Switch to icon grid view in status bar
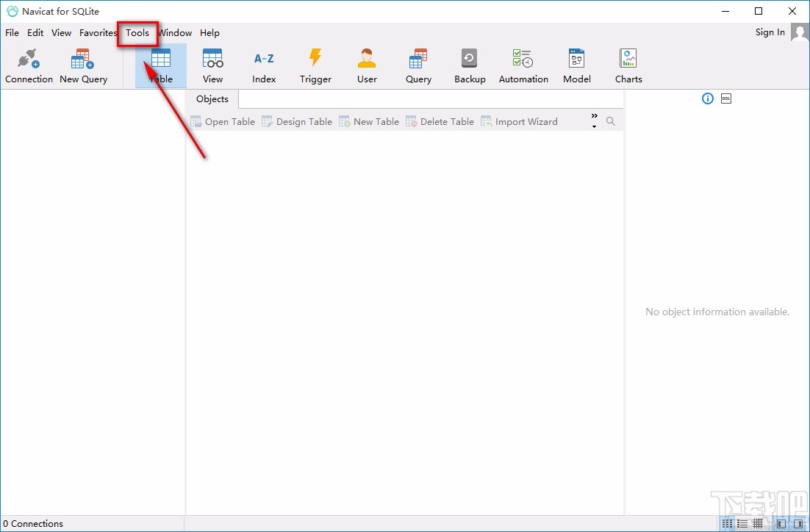The height and width of the screenshot is (532, 810). [727, 523]
